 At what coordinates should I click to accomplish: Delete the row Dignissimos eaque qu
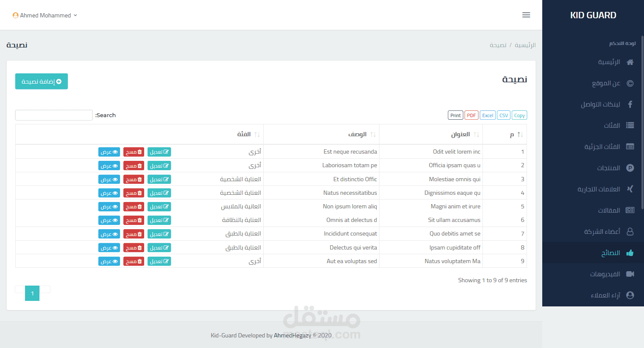pos(134,193)
